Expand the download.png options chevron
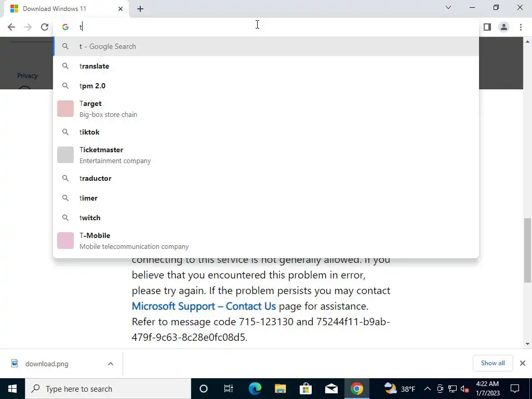 click(111, 364)
